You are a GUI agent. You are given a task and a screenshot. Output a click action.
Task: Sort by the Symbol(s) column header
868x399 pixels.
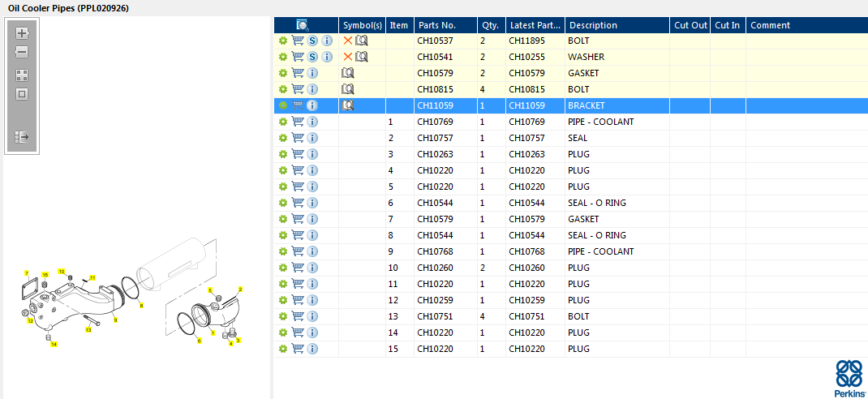[x=362, y=25]
